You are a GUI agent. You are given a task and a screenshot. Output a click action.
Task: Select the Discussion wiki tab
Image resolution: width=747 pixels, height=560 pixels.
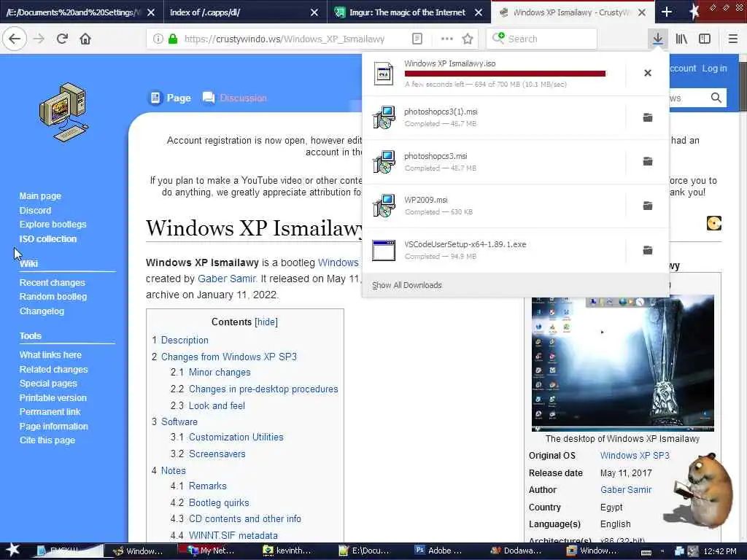pos(234,98)
